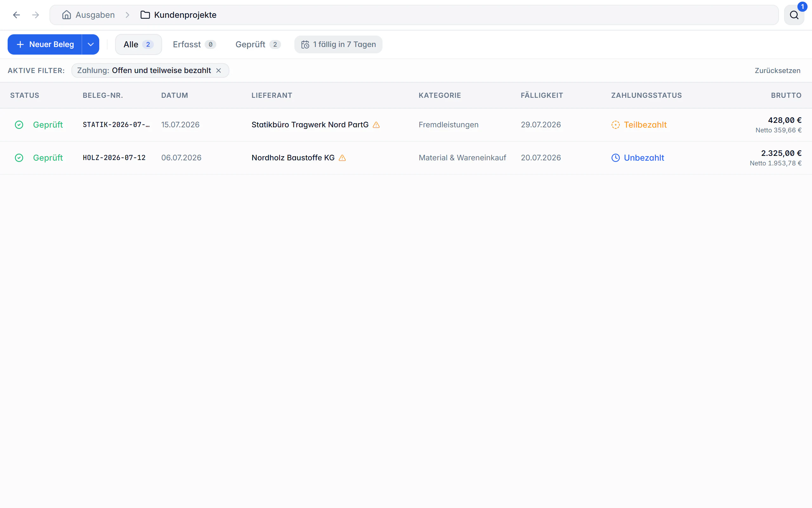Click the gross amount 2.325,00 €
The image size is (812, 508).
tap(781, 153)
